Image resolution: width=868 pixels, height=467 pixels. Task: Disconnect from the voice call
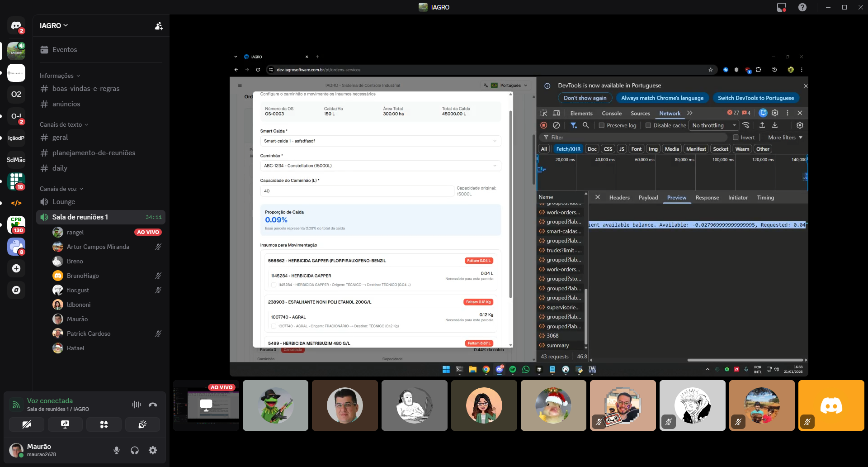(x=153, y=405)
